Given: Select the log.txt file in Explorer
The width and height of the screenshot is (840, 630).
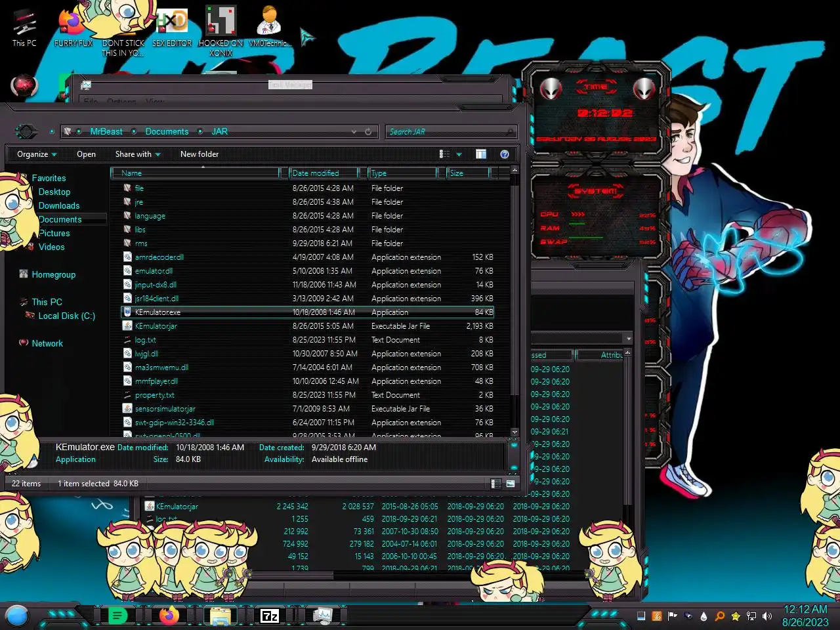Looking at the screenshot, I should coord(308,340).
